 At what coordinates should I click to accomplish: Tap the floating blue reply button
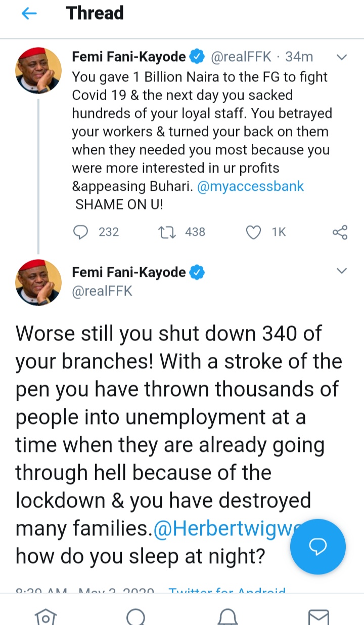pos(318,546)
